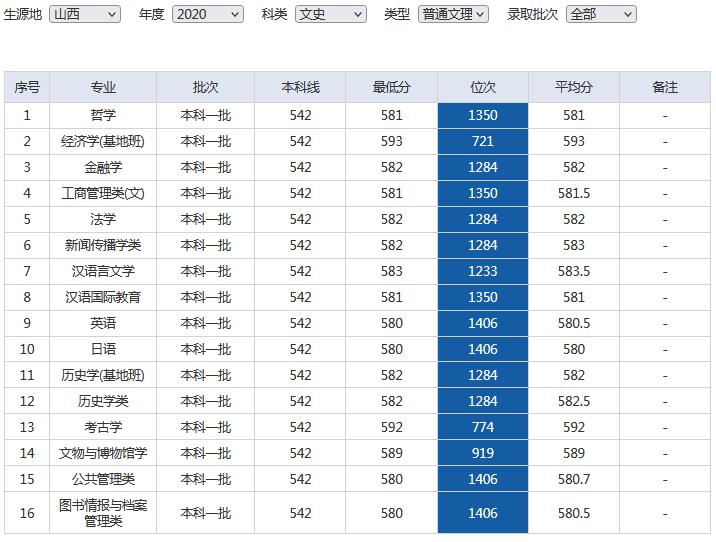The width and height of the screenshot is (716, 542).
Task: Click 本科一批 in the 日语 row
Action: [205, 350]
